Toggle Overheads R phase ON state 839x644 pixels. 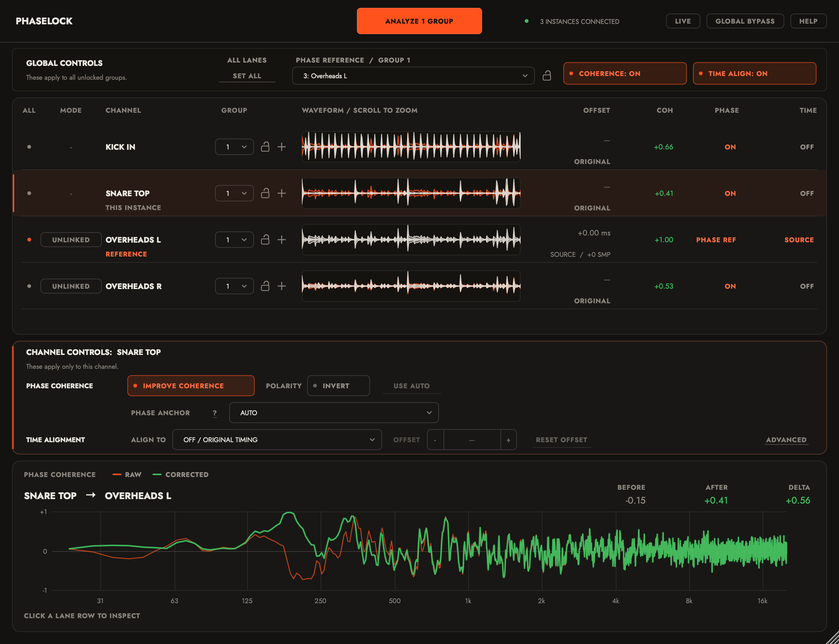730,286
